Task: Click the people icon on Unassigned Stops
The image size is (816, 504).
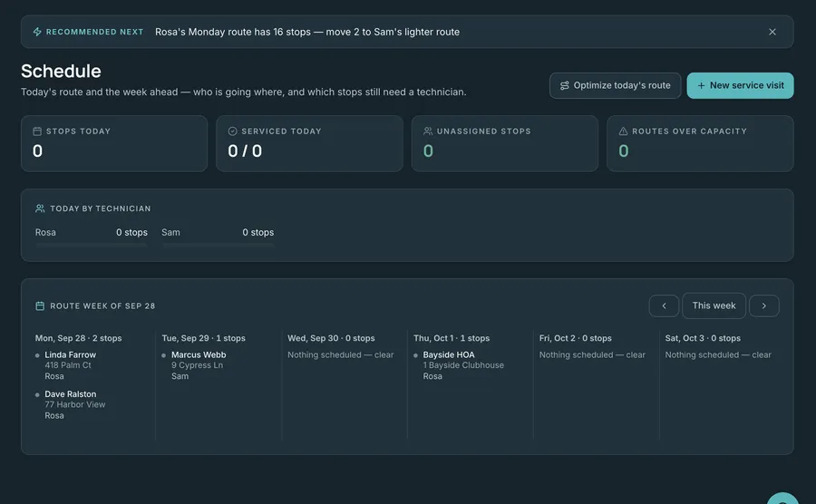Action: pyautogui.click(x=428, y=131)
